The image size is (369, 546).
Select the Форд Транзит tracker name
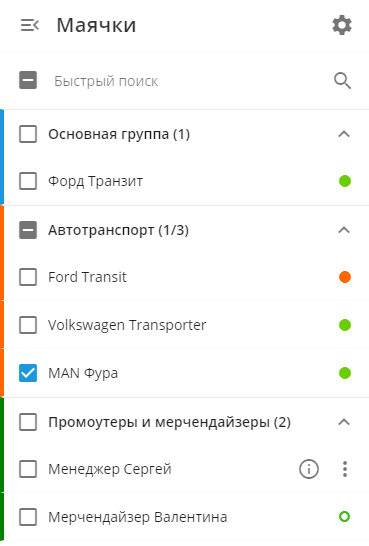(x=95, y=181)
